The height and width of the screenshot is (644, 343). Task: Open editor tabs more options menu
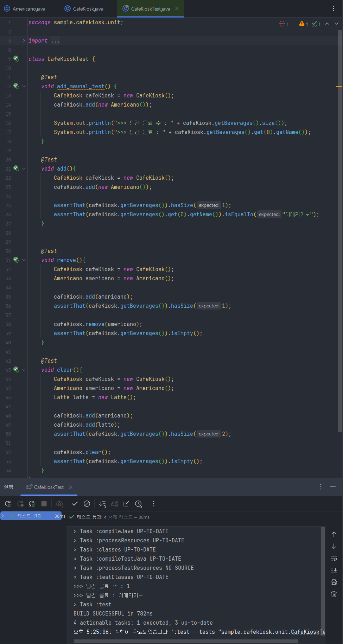click(x=334, y=8)
